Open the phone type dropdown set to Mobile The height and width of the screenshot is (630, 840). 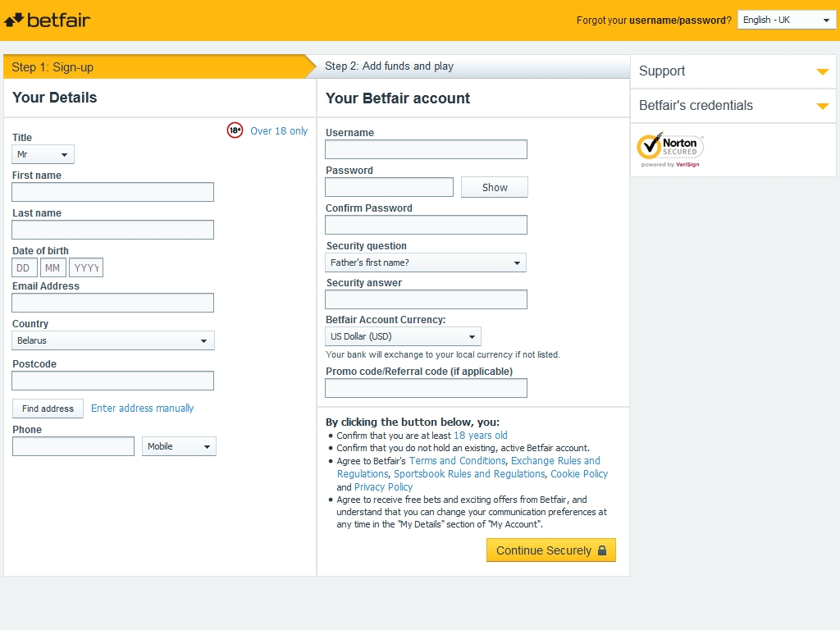coord(179,446)
